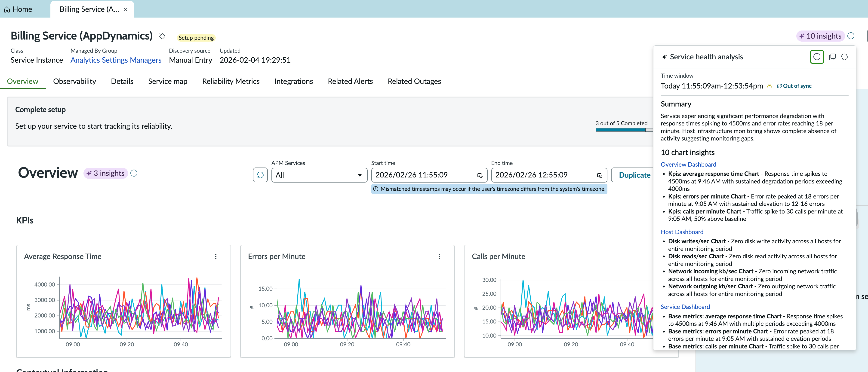This screenshot has width=868, height=372.
Task: Open the Analytics Settings Managers group link
Action: tap(116, 60)
